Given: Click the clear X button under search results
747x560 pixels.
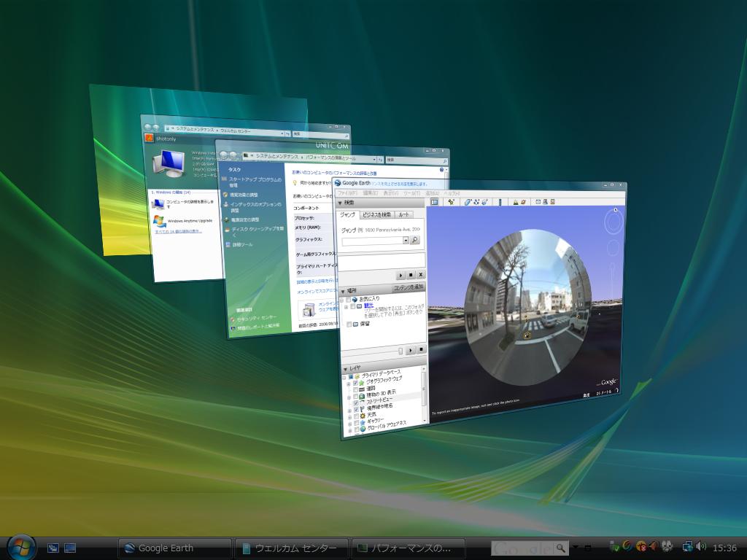Looking at the screenshot, I should click(421, 275).
